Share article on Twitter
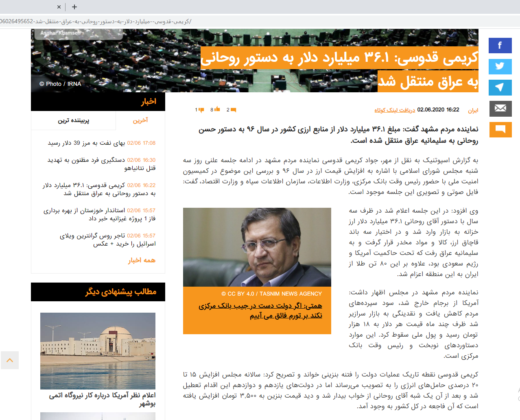The image size is (520, 420). click(x=500, y=67)
